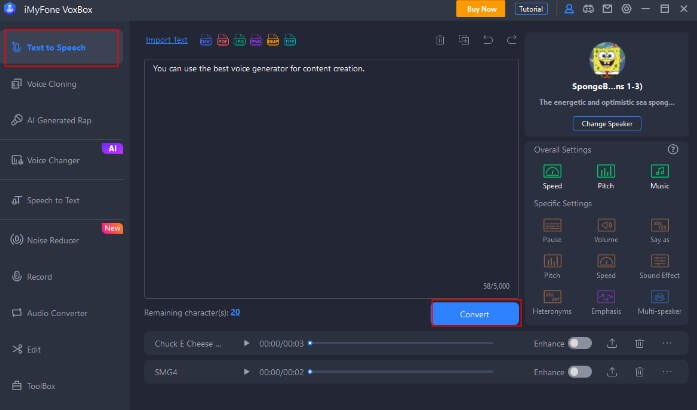Select Voice Changer in the sidebar
This screenshot has width=697, height=410.
[46, 160]
